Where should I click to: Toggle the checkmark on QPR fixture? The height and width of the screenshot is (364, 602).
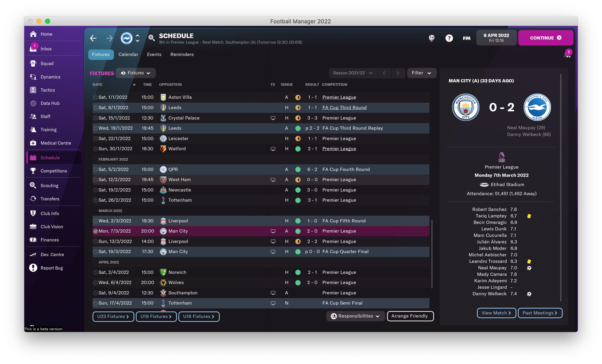pyautogui.click(x=95, y=169)
